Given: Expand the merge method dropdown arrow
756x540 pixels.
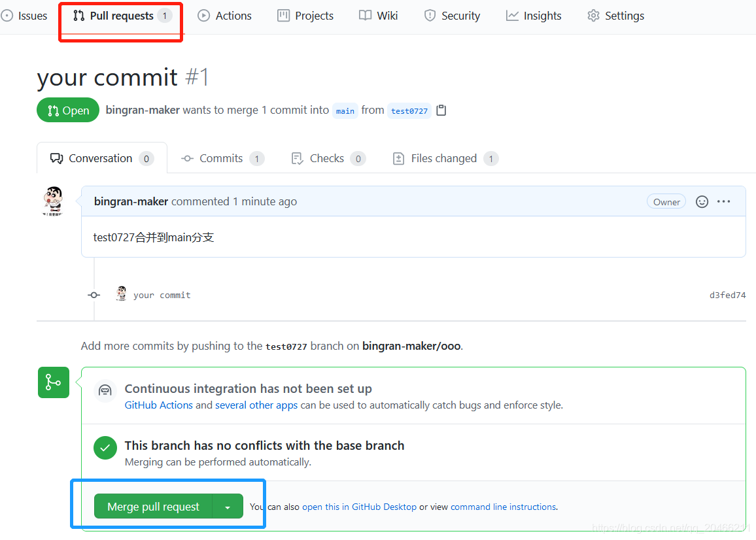Looking at the screenshot, I should [x=228, y=506].
